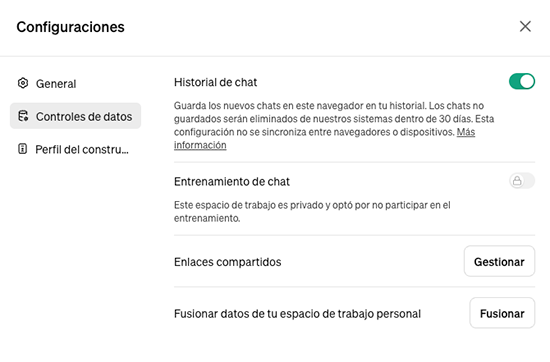
Task: Click the Enlaces compartidos label
Action: (228, 262)
